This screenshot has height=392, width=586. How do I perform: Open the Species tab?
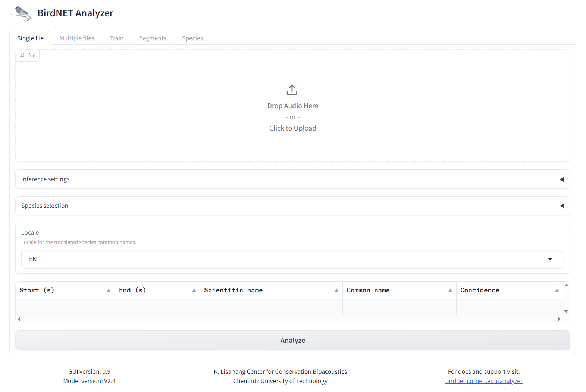[192, 38]
